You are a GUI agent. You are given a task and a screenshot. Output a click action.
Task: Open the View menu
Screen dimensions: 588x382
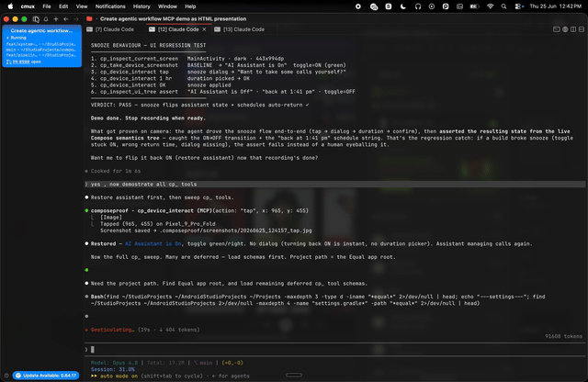82,6
